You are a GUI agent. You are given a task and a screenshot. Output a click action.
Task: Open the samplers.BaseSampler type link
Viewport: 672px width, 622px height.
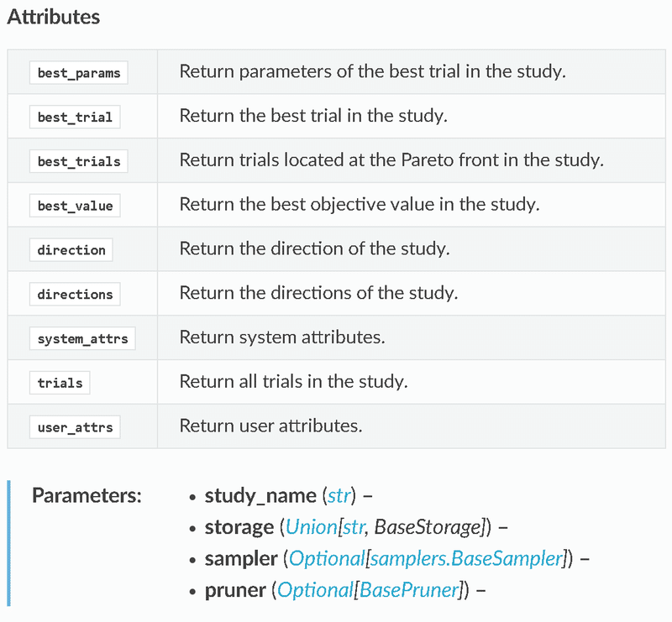[467, 558]
